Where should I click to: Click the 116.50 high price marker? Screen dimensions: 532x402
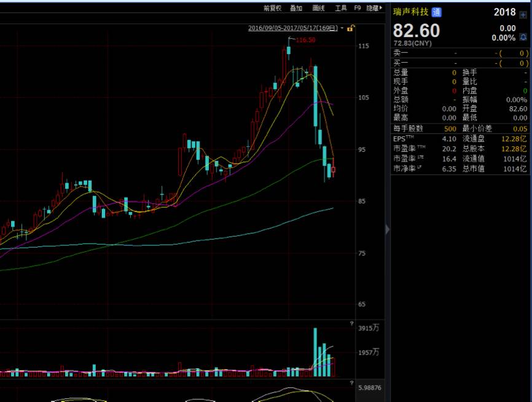tap(305, 40)
